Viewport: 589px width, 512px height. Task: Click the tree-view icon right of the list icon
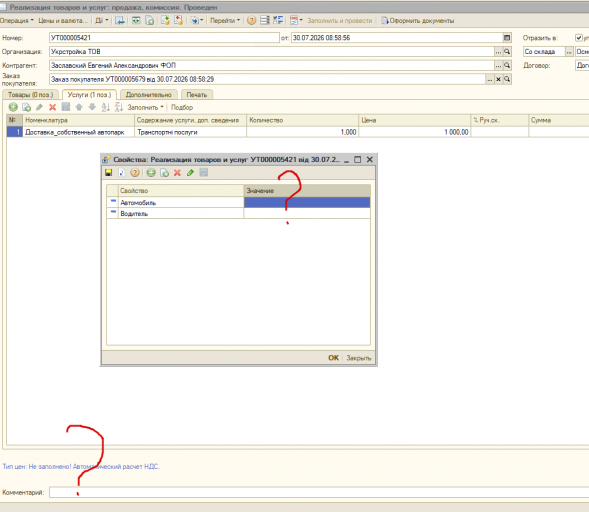tap(278, 20)
